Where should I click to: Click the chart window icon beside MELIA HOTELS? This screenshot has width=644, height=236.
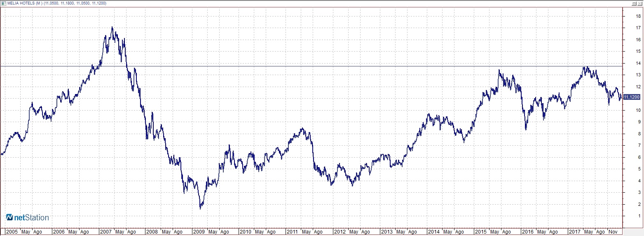(3, 3)
